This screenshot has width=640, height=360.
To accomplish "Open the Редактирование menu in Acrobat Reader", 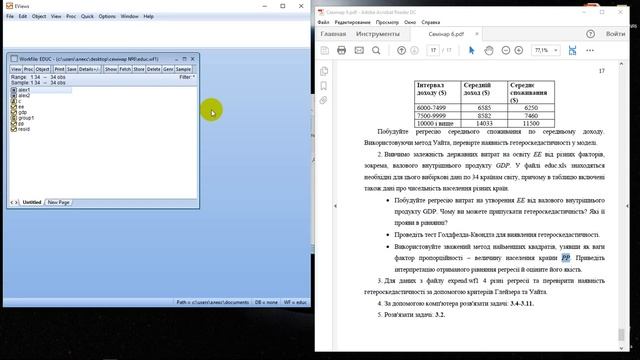I will (x=352, y=22).
